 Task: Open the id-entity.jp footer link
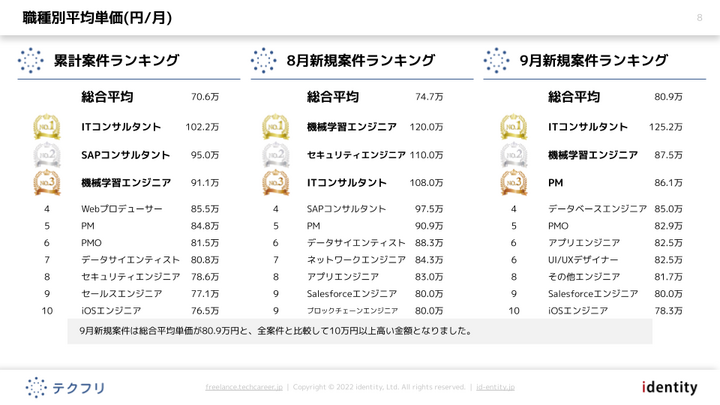click(495, 387)
